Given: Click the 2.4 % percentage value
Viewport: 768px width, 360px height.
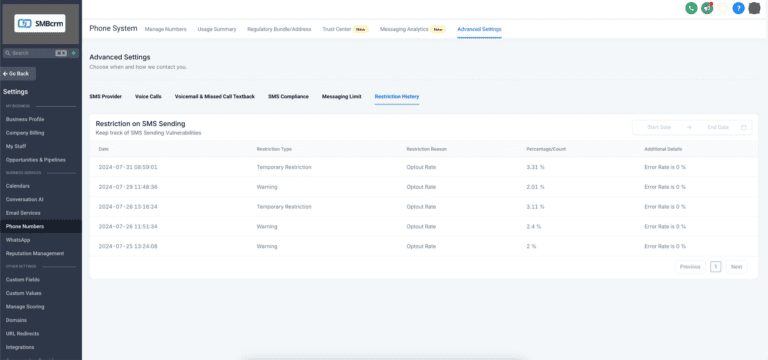Looking at the screenshot, I should 534,227.
